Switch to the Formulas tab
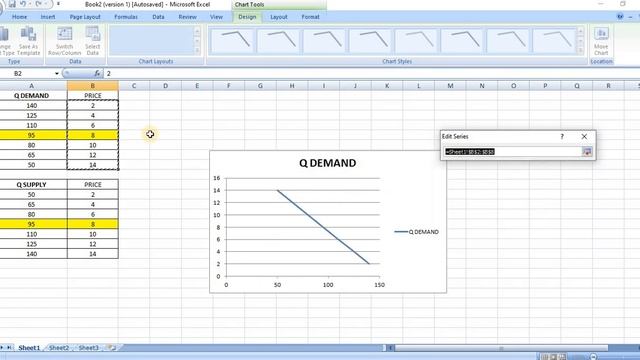 126,17
